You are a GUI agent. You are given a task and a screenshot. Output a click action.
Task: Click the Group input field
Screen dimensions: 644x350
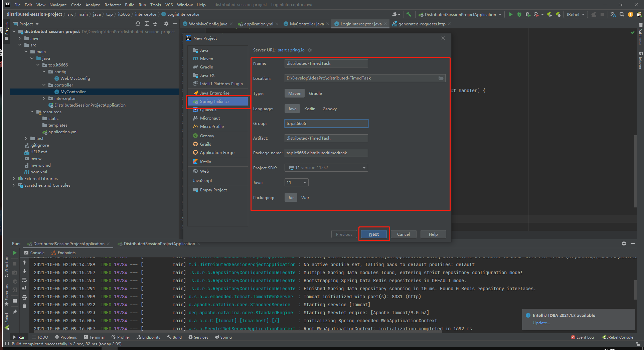pyautogui.click(x=326, y=124)
